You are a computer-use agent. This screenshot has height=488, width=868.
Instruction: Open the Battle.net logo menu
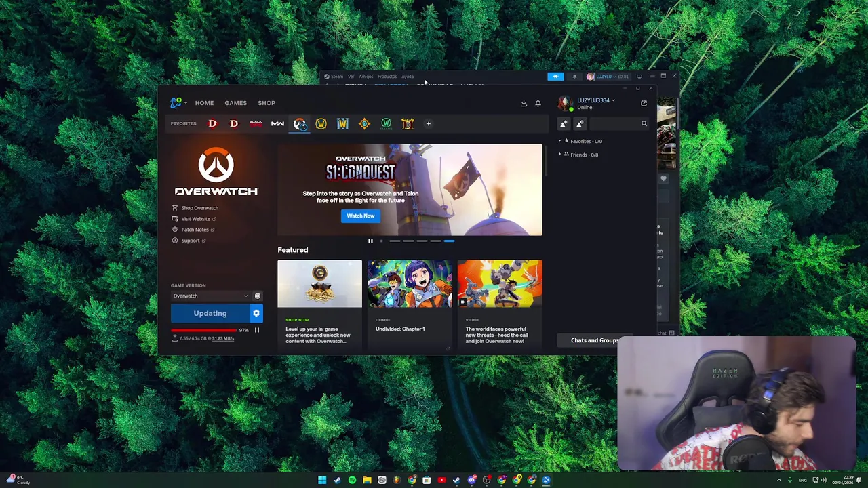point(178,103)
